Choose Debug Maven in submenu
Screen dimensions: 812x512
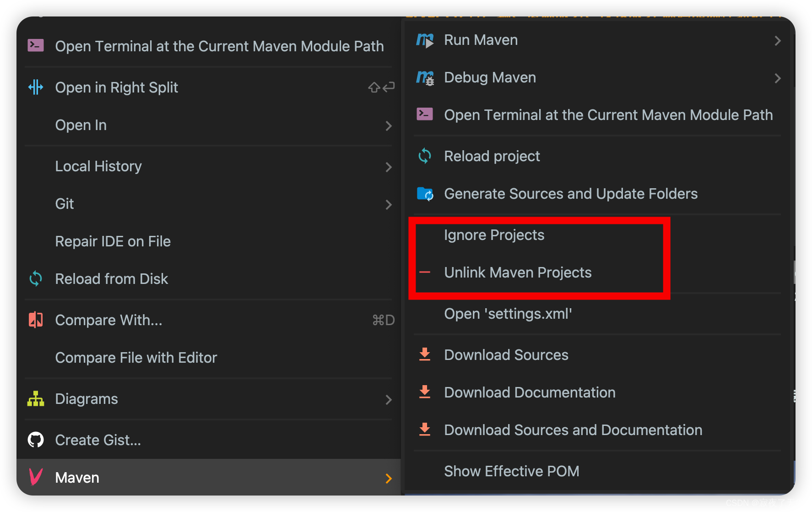coord(598,78)
